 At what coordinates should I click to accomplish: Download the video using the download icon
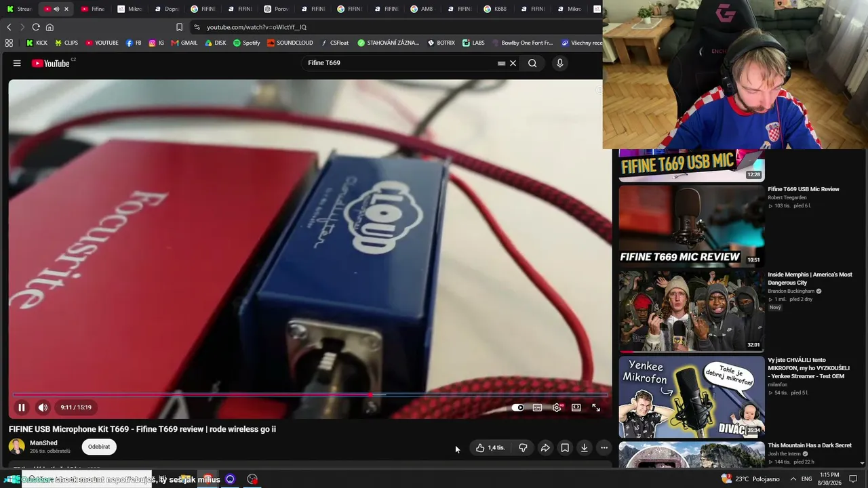(585, 447)
